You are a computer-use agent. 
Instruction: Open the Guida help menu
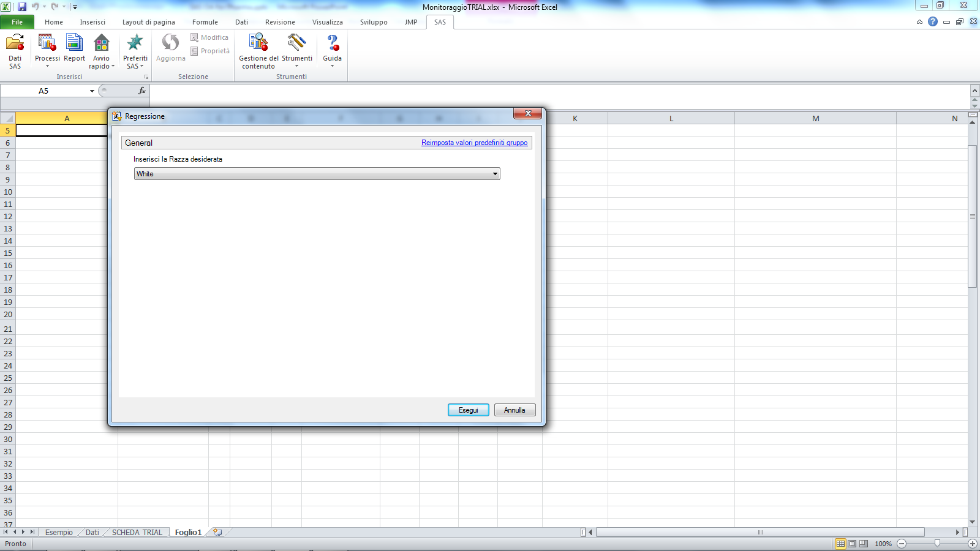point(332,51)
